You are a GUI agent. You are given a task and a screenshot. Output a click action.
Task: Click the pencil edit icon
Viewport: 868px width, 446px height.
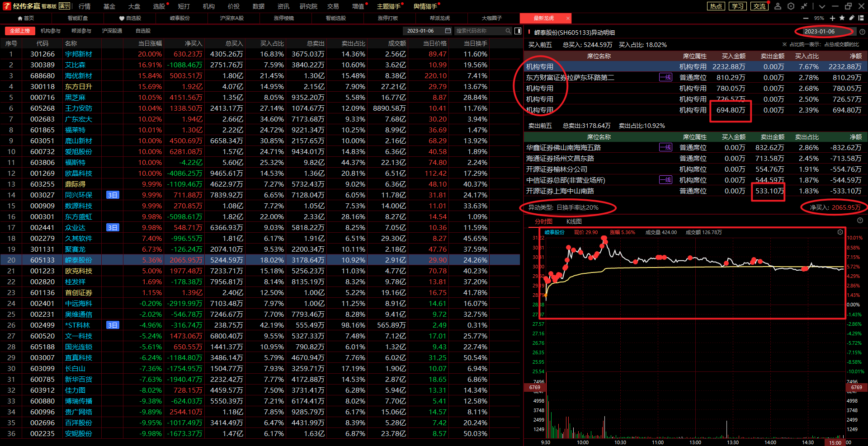pyautogui.click(x=851, y=18)
